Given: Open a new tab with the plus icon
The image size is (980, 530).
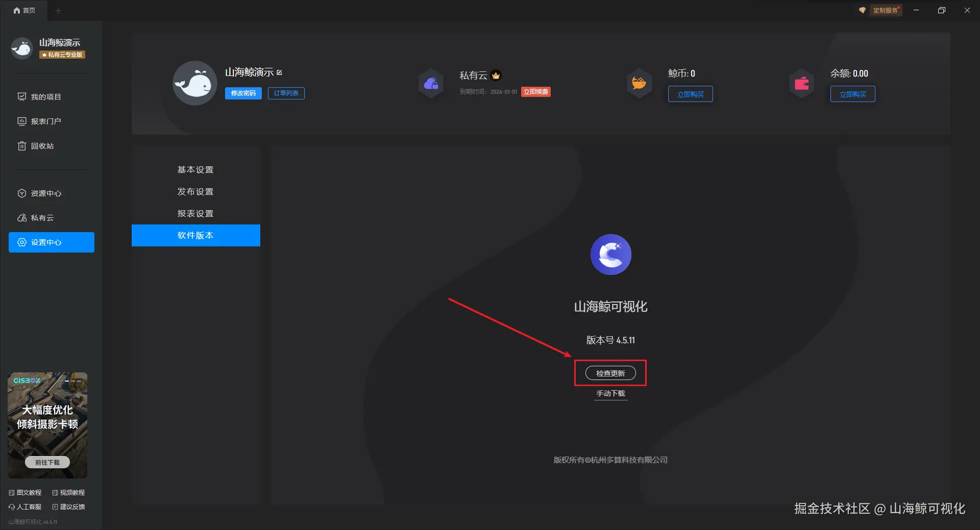Looking at the screenshot, I should coord(58,11).
